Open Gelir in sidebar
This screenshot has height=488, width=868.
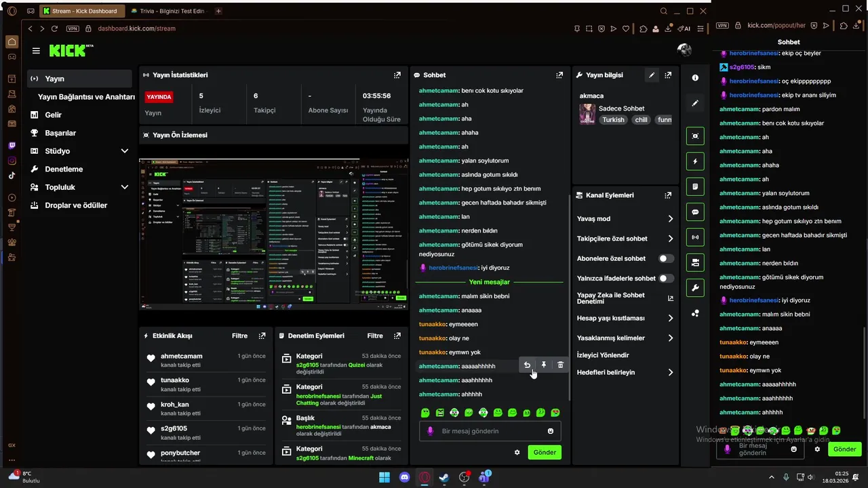80,115
